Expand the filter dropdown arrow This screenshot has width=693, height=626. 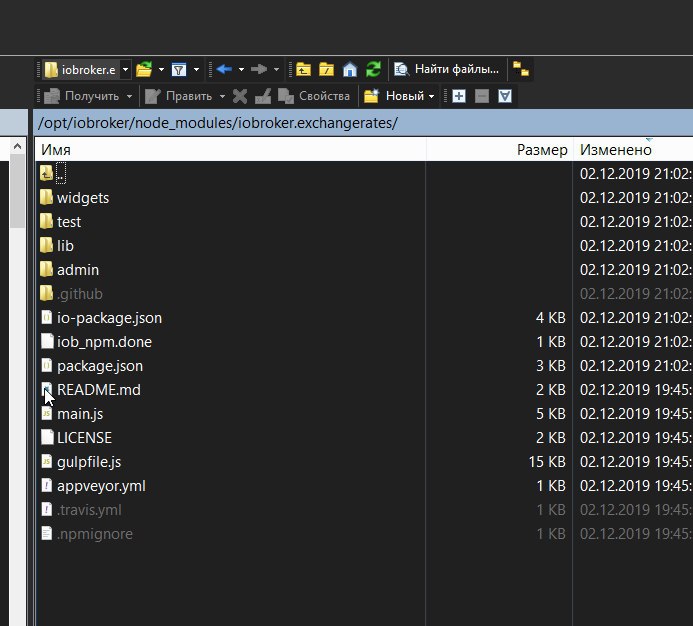point(196,69)
